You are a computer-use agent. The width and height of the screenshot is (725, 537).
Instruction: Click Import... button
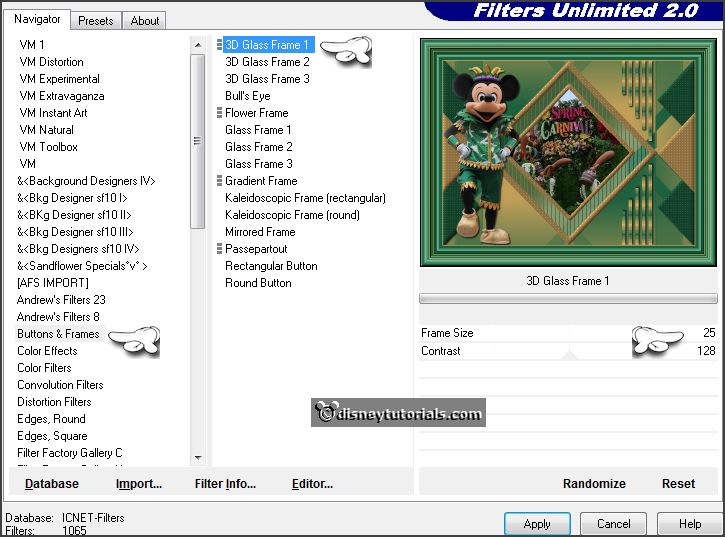click(139, 483)
